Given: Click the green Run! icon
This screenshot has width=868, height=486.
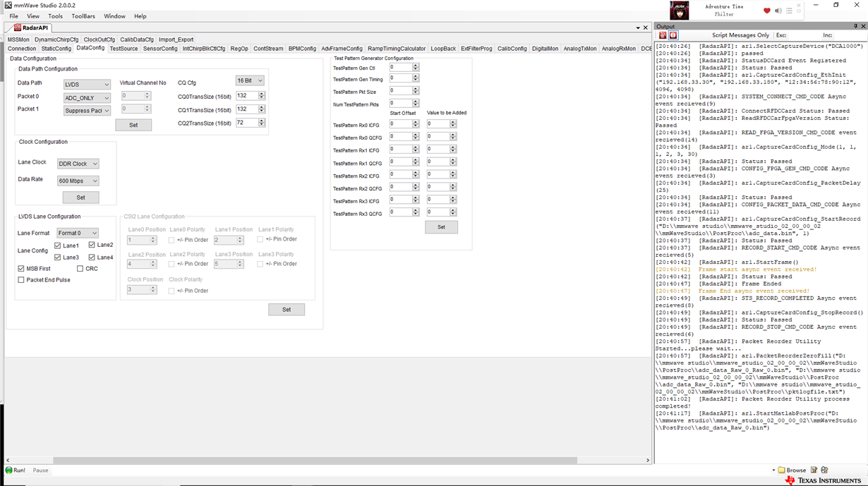Looking at the screenshot, I should tap(9, 470).
